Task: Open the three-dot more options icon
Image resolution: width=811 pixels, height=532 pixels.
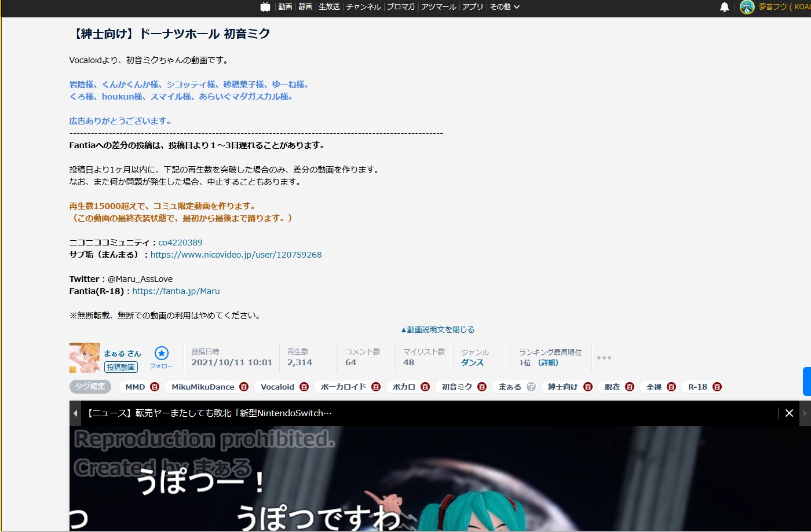Action: pyautogui.click(x=604, y=358)
